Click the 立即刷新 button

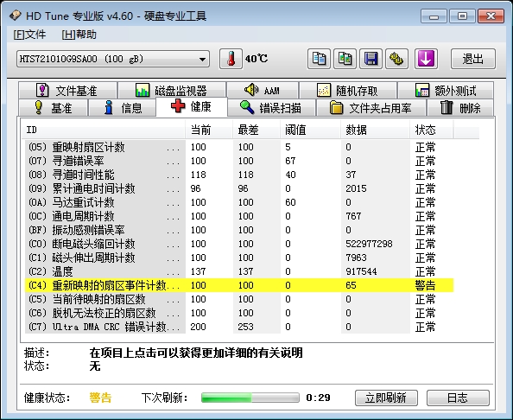pyautogui.click(x=386, y=398)
